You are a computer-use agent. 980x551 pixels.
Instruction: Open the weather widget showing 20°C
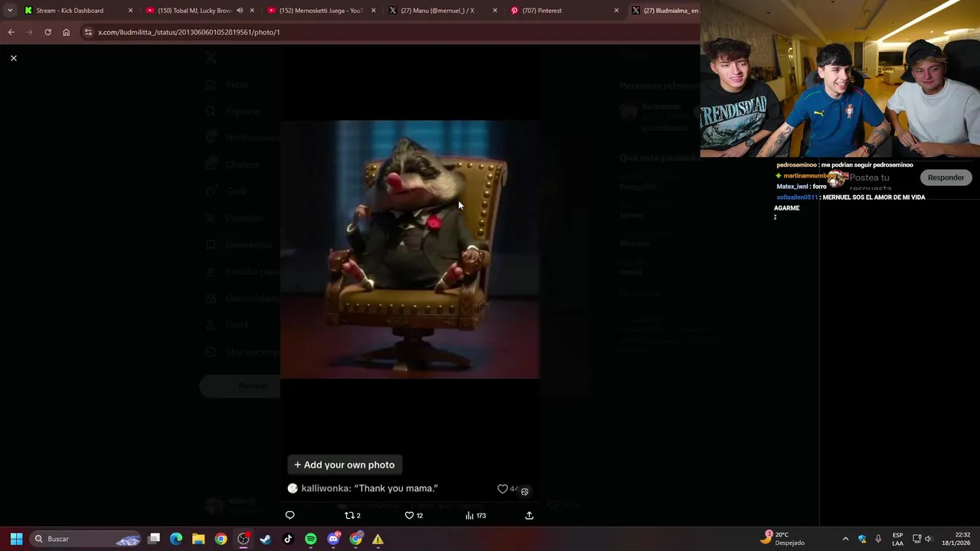[782, 539]
